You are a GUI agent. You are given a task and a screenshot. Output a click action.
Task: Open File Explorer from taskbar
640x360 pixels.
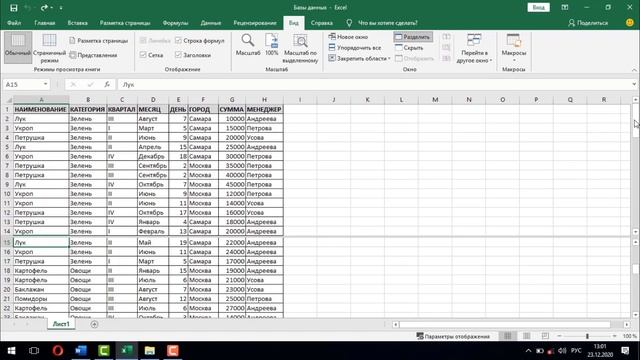[x=150, y=351]
